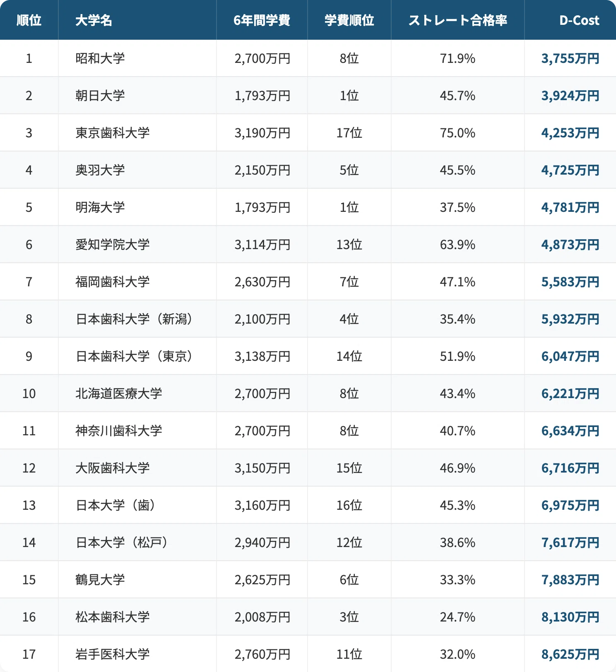Image resolution: width=616 pixels, height=672 pixels.
Task: Click the D-Cost value '4,781万円'
Action: coord(570,207)
